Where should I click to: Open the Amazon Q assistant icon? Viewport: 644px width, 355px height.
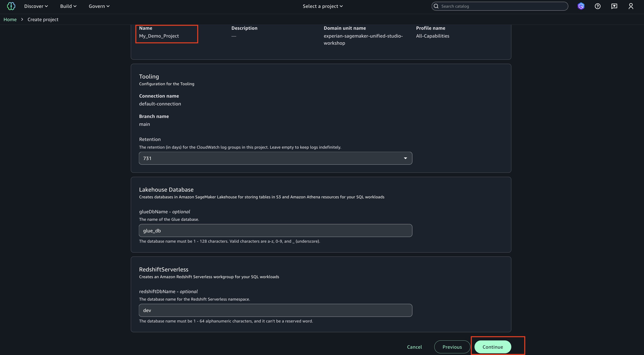pyautogui.click(x=581, y=6)
